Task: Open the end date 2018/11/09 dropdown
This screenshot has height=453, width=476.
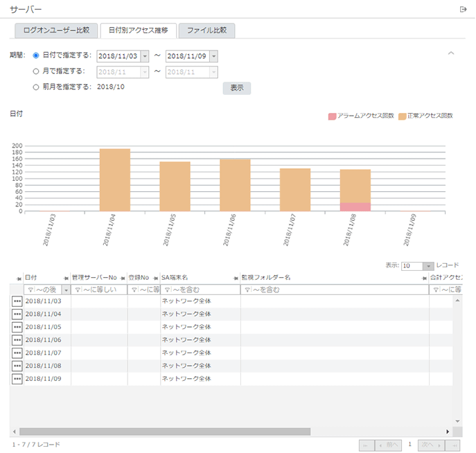Action: click(x=213, y=56)
